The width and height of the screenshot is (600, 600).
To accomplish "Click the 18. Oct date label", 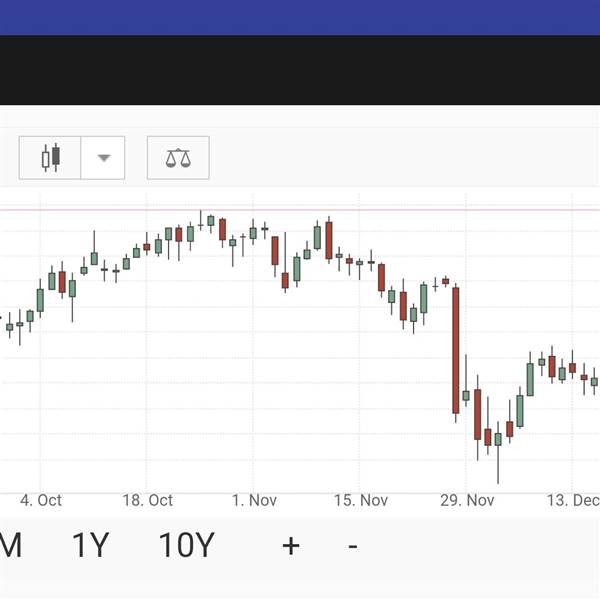I will (x=147, y=500).
